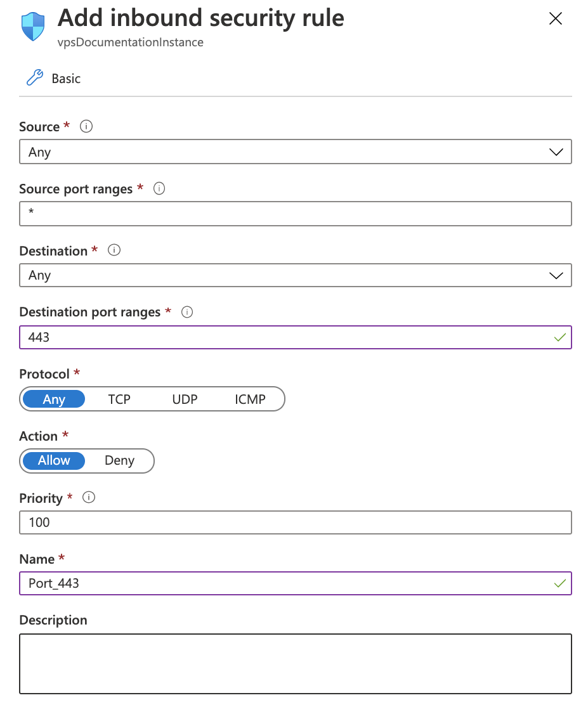Open the Source dropdown
The height and width of the screenshot is (719, 588).
pos(296,152)
